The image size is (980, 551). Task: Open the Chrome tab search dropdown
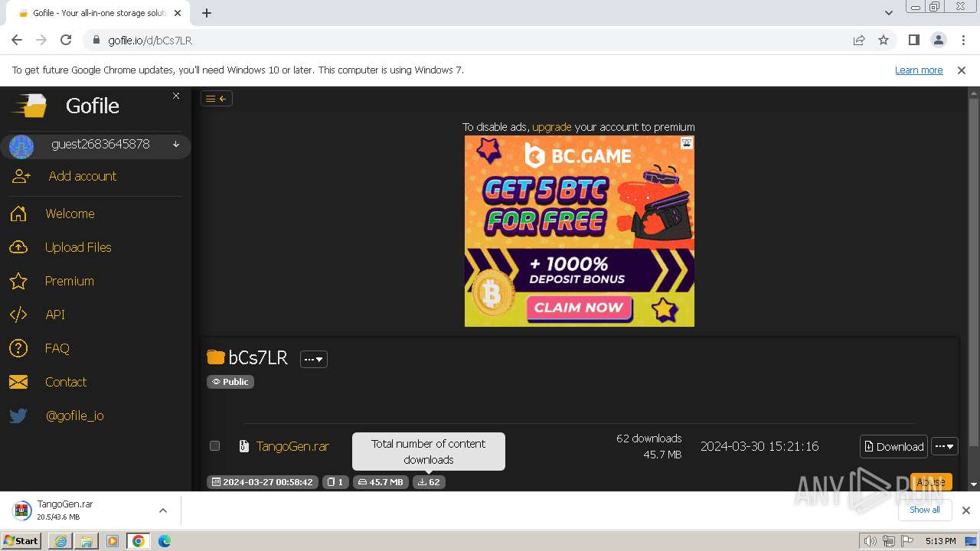[x=888, y=13]
